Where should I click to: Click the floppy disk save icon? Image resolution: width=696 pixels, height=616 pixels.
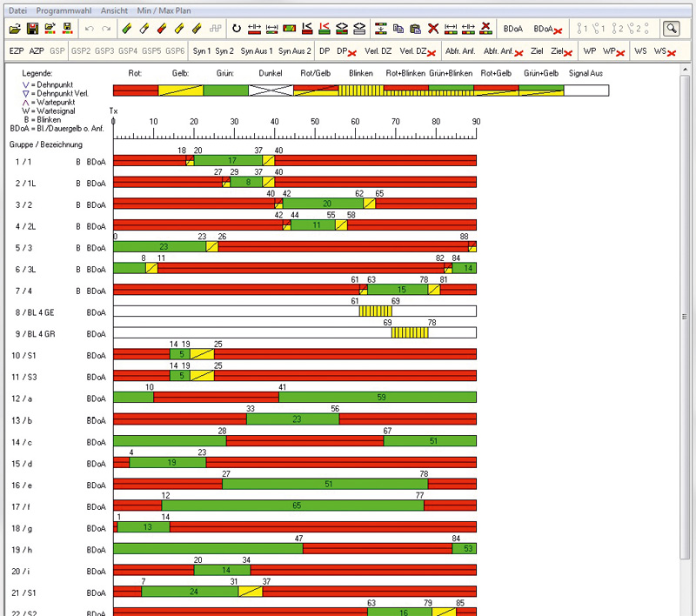[x=33, y=29]
